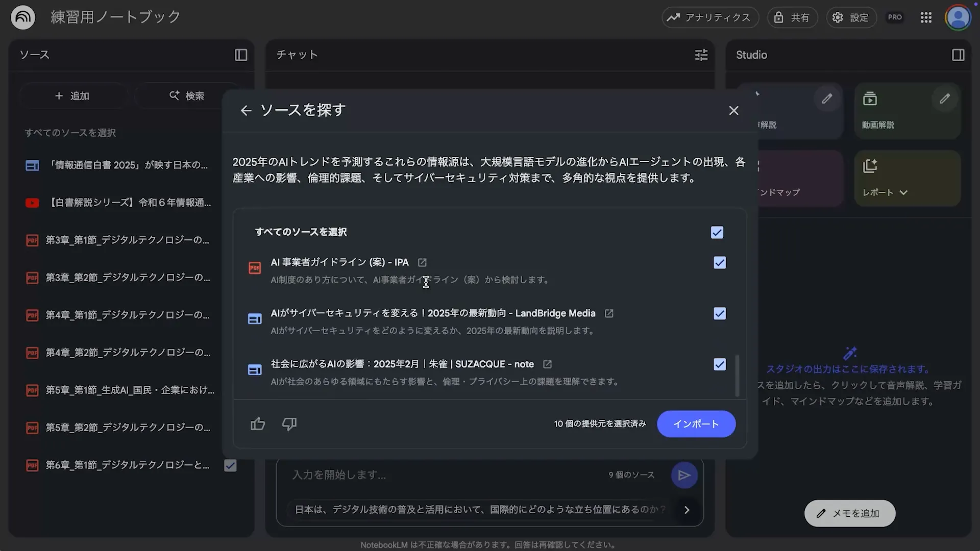Expand the suggested question about 日本のデジタル技術
The height and width of the screenshot is (551, 980).
coord(687,509)
